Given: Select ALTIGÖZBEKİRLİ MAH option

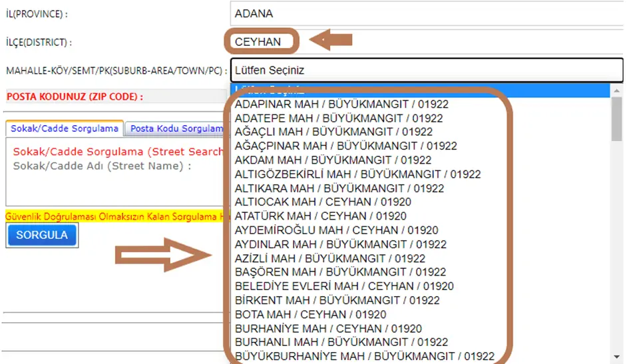Looking at the screenshot, I should pos(357,174).
